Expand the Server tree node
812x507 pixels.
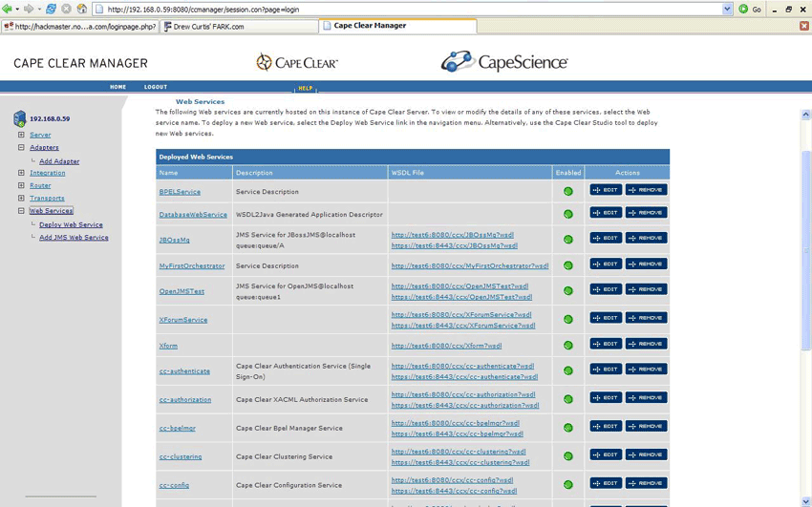[21, 135]
